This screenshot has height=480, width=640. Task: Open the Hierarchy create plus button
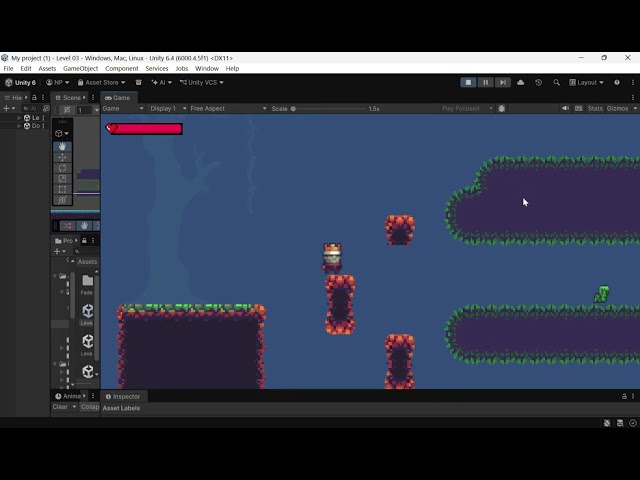click(9, 108)
